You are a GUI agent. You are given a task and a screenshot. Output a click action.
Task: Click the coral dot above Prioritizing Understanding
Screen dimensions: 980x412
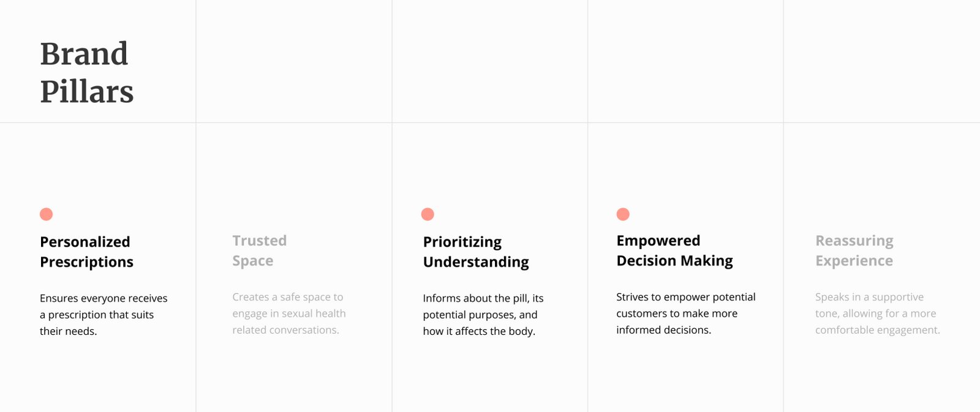(x=428, y=214)
